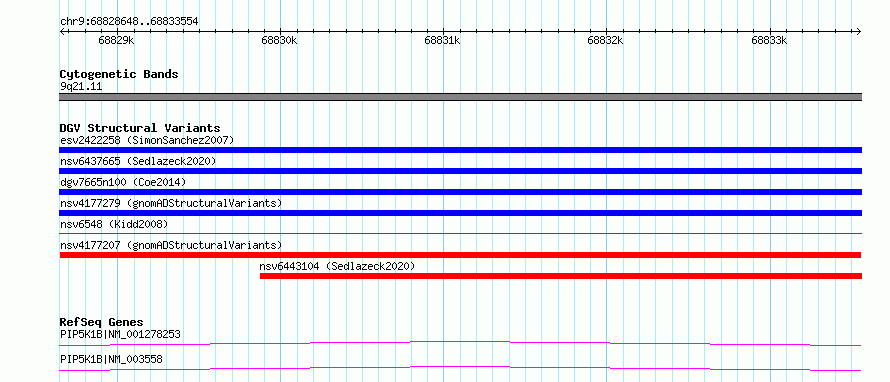890x382 pixels.
Task: Select the nsv6437665 (Sedlazeck2020) variant bar
Action: pyautogui.click(x=460, y=171)
